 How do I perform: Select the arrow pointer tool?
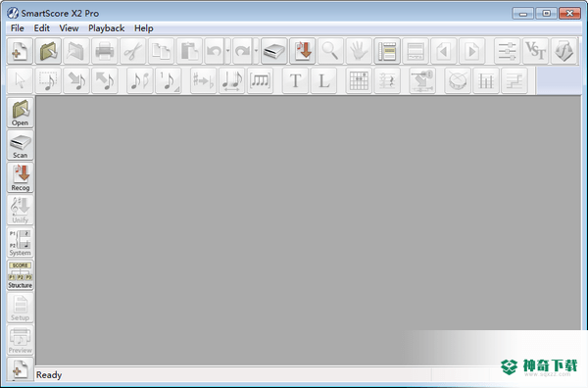pyautogui.click(x=20, y=80)
